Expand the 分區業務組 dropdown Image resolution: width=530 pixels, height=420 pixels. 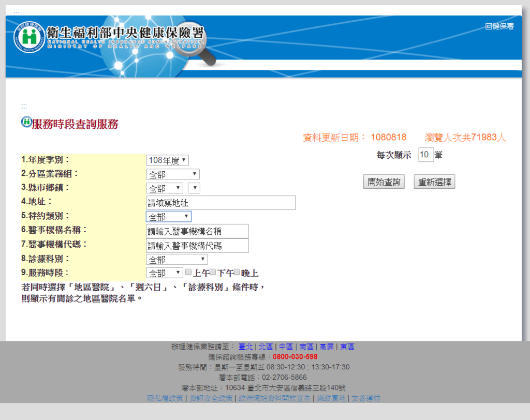click(173, 174)
